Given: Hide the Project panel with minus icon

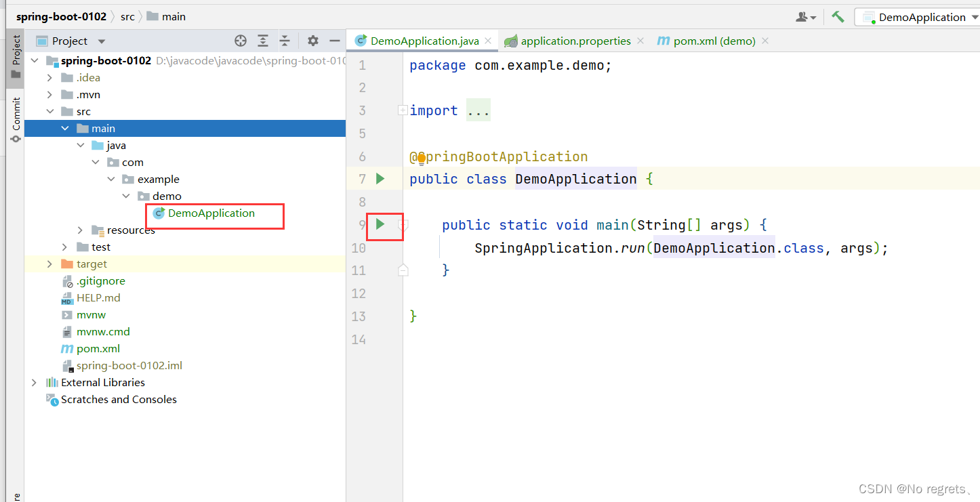Looking at the screenshot, I should coord(333,41).
